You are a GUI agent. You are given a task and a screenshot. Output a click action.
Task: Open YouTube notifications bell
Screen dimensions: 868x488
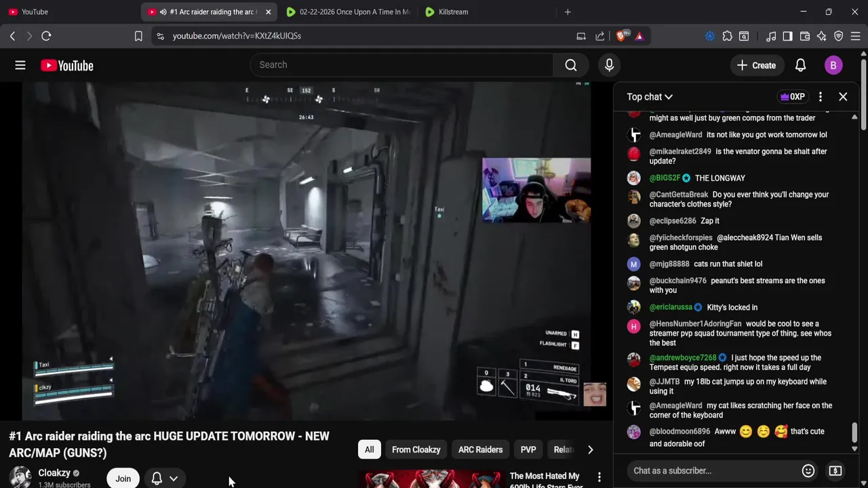(x=800, y=65)
